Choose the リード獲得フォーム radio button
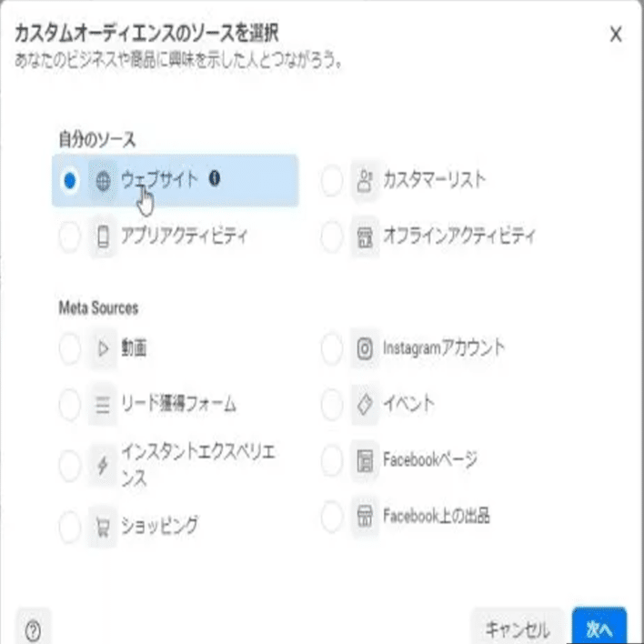Image resolution: width=644 pixels, height=644 pixels. pyautogui.click(x=69, y=404)
